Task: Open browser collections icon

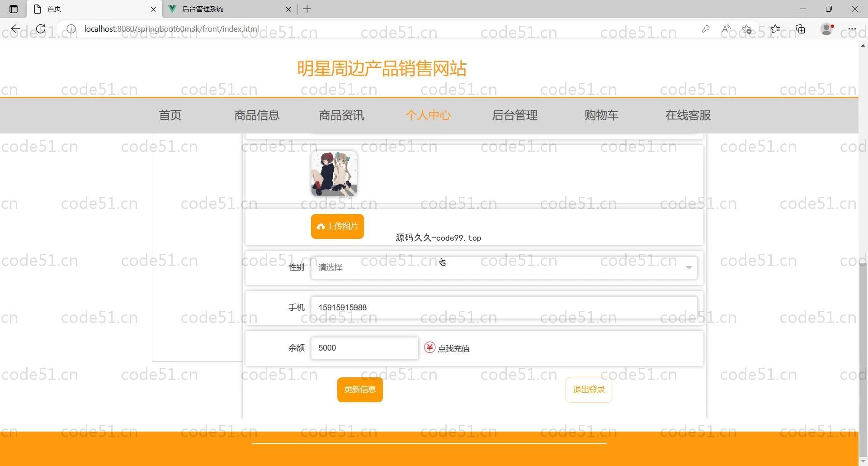Action: coord(801,29)
